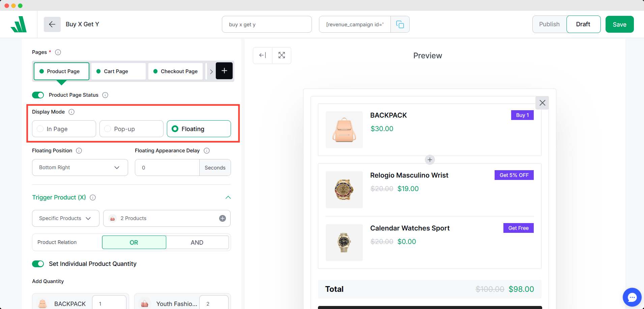Collapse the preview panel arrow
The height and width of the screenshot is (309, 644).
click(x=263, y=55)
